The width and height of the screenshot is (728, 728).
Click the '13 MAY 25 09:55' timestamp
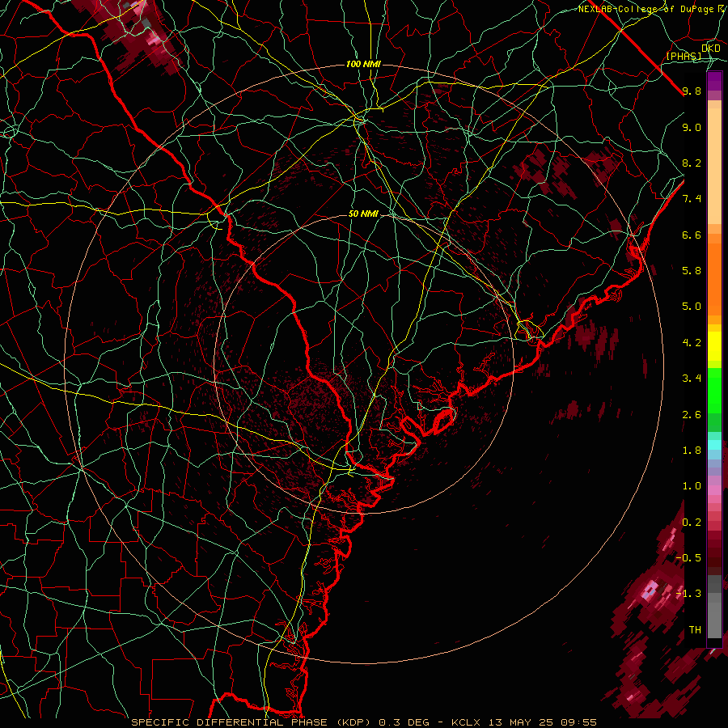[542, 722]
